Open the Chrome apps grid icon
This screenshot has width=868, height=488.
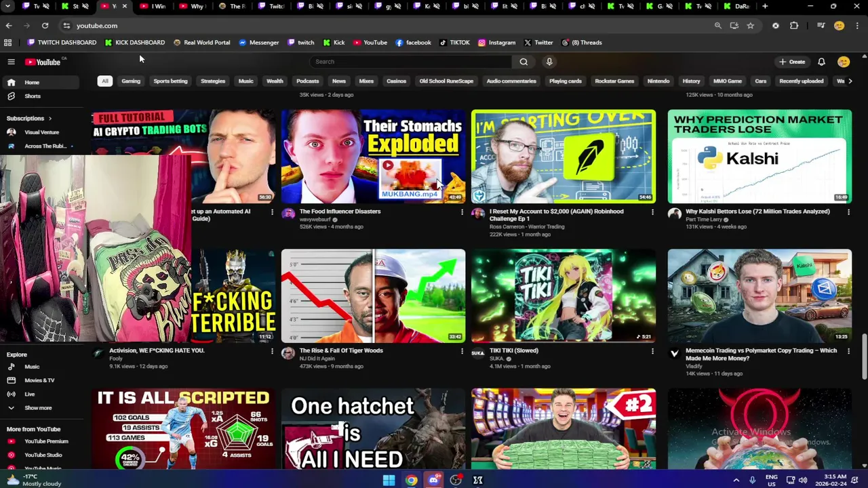7,43
